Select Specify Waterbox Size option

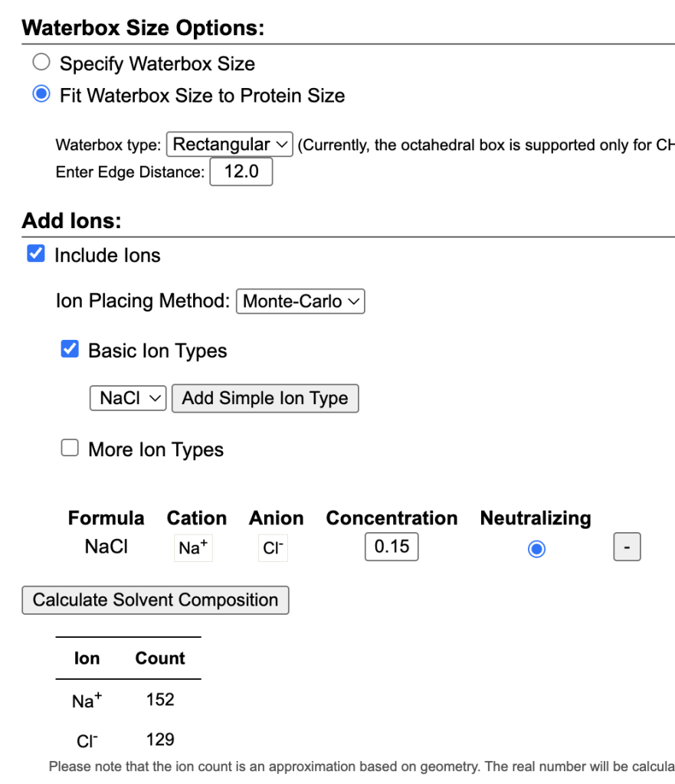coord(42,63)
